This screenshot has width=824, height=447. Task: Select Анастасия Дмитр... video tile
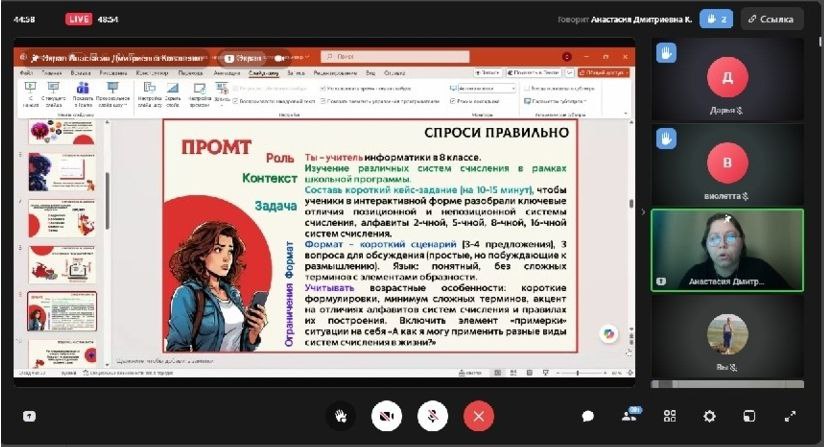[726, 250]
